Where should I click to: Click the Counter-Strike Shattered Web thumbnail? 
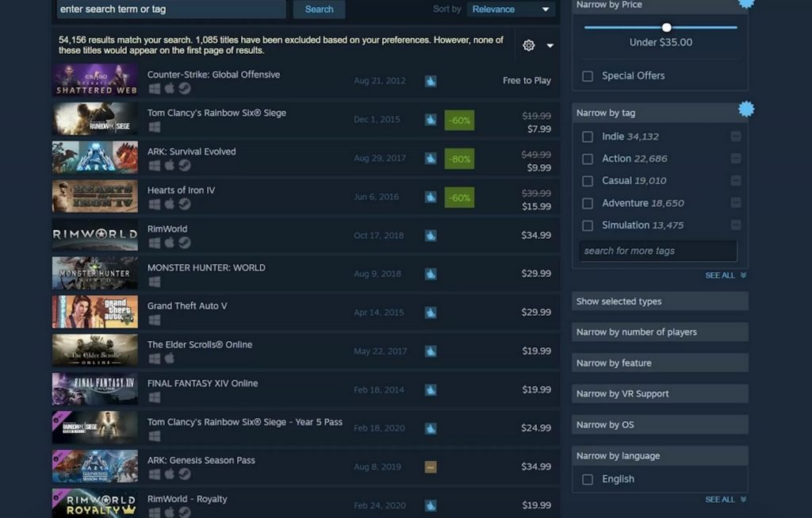[x=95, y=80]
